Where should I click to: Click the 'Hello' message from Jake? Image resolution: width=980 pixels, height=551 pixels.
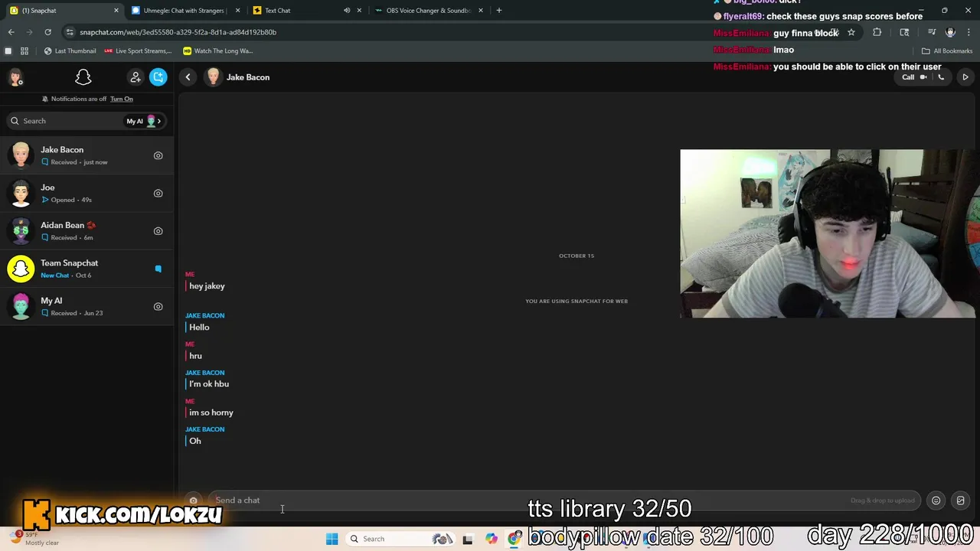click(199, 328)
